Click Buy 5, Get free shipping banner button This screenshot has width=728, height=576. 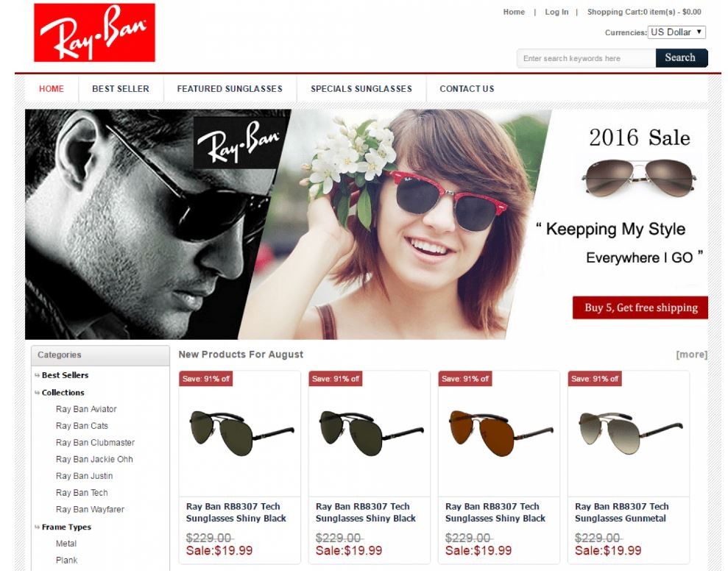pos(640,307)
